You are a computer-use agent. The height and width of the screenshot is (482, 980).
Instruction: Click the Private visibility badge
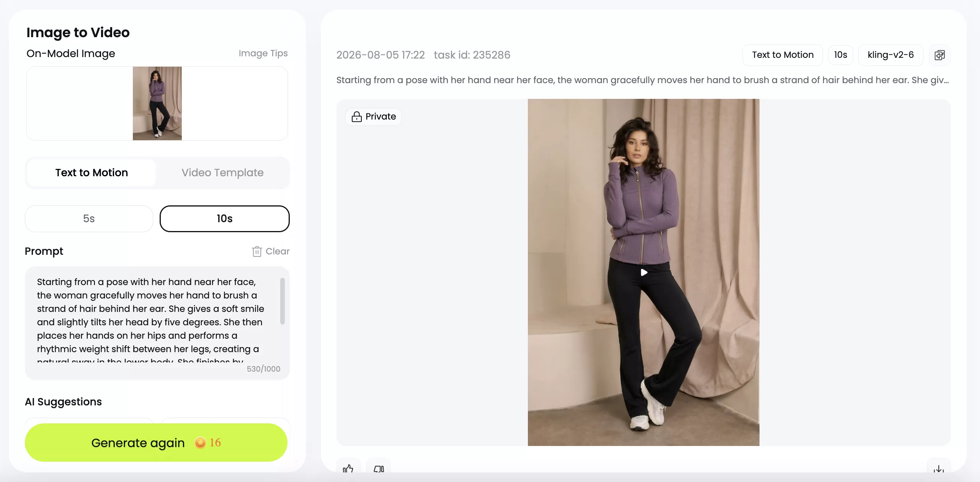(374, 116)
